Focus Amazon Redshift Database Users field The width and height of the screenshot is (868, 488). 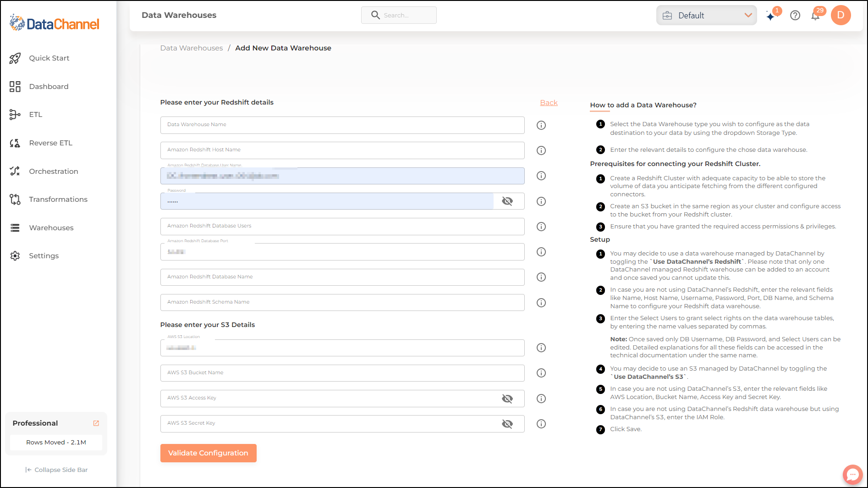tap(342, 226)
